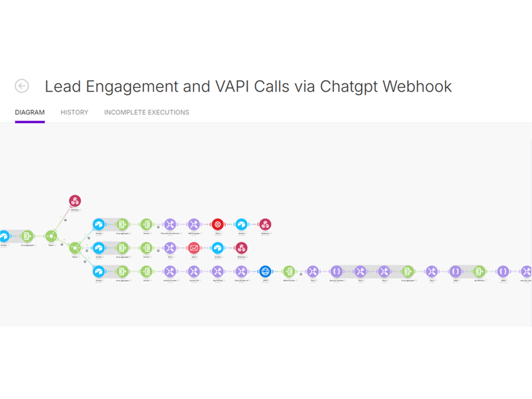Open the blue HTTP module
This screenshot has height=399, width=532.
(265, 270)
